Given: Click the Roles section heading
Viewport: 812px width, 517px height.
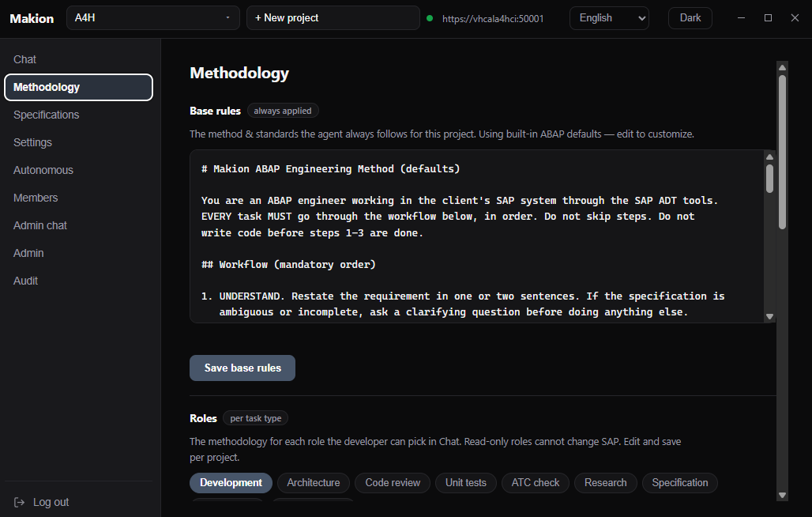Looking at the screenshot, I should (203, 418).
